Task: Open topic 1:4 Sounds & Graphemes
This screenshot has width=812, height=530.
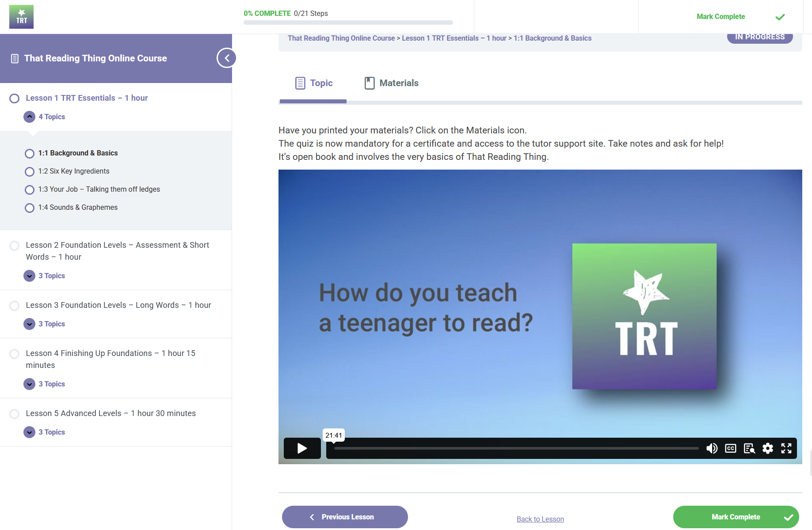Action: pos(78,208)
